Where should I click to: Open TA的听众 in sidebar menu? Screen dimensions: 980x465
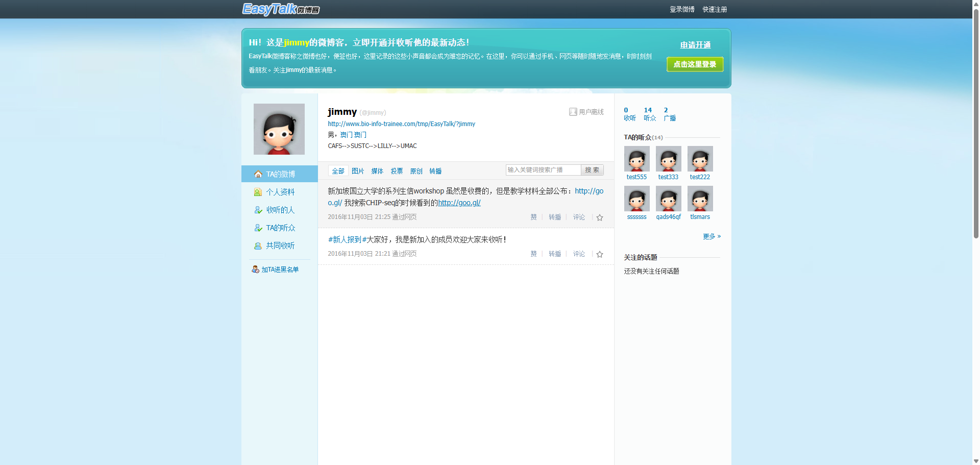pos(280,228)
